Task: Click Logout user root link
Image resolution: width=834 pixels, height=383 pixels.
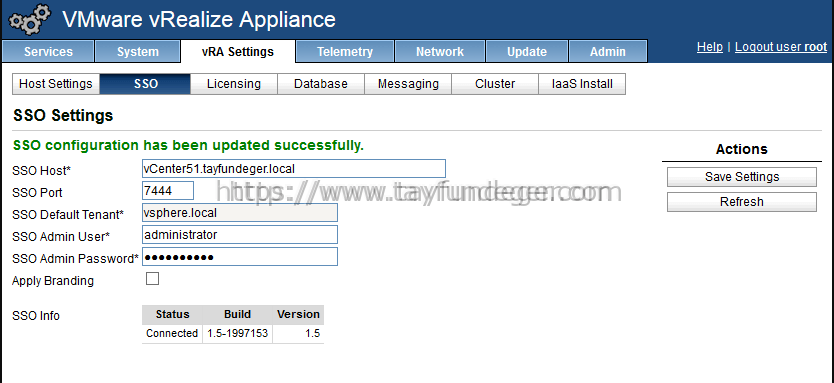Action: (781, 47)
